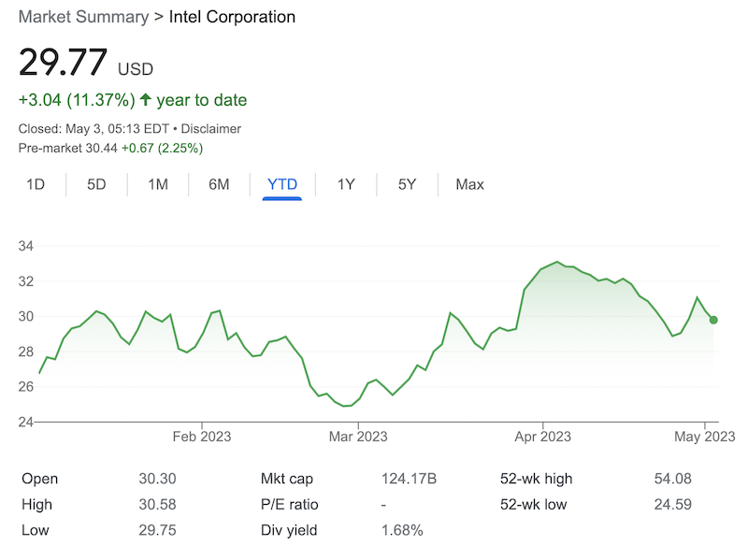Click the 52-wk high label
This screenshot has width=748, height=560.
(536, 479)
